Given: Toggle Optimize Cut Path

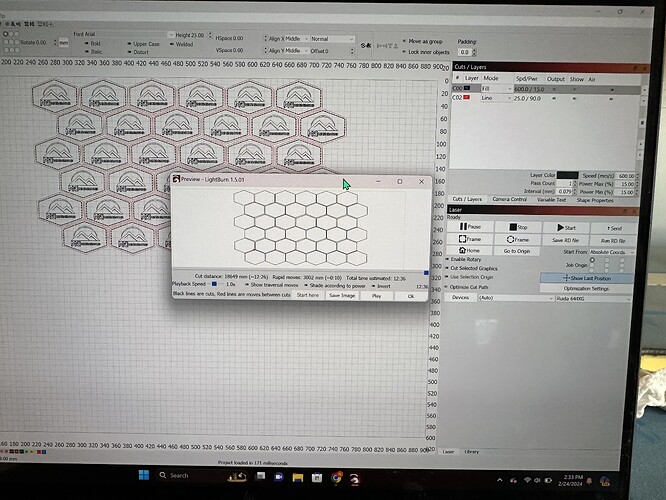Looking at the screenshot, I should click(466, 287).
